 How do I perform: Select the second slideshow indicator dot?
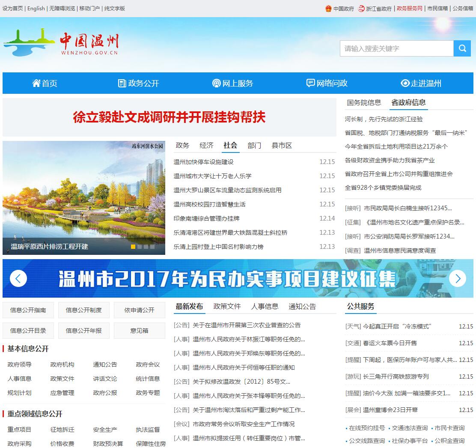140,247
